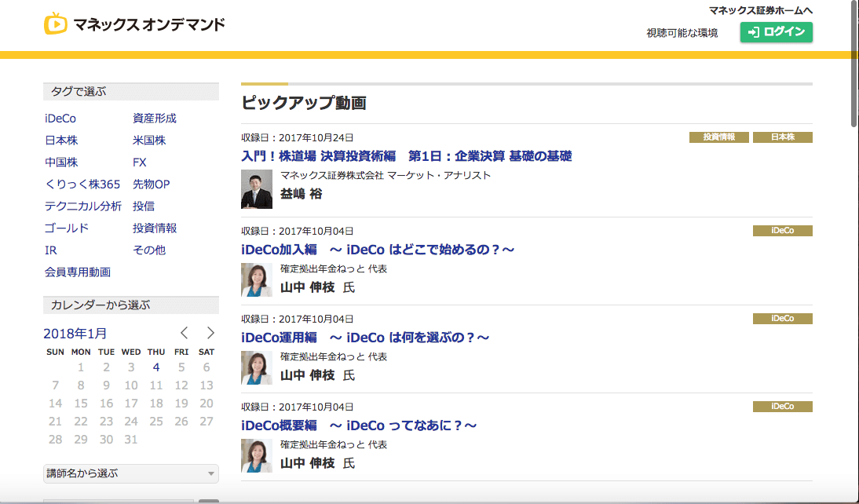Select the iDeCo tag in sidebar
Image resolution: width=859 pixels, height=504 pixels.
(x=60, y=119)
